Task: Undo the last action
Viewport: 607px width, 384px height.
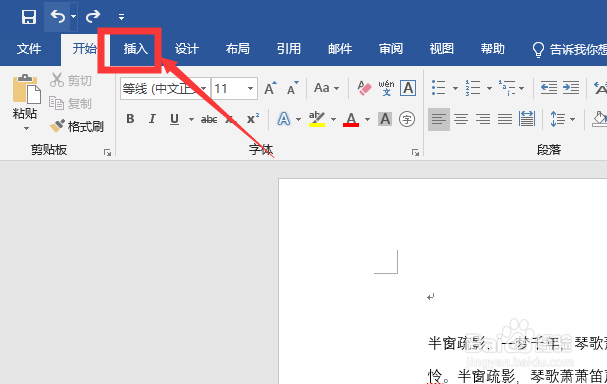Action: coord(58,16)
